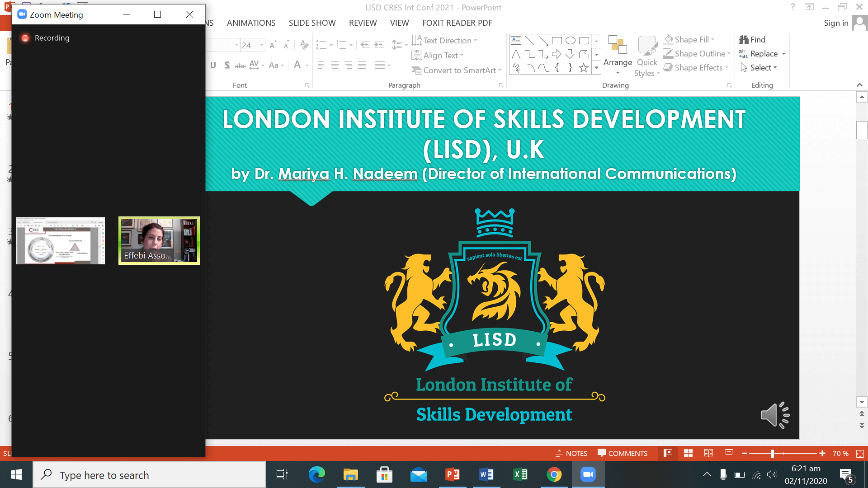868x488 pixels.
Task: Collapse the ribbon with the arrow
Action: pyautogui.click(x=859, y=85)
